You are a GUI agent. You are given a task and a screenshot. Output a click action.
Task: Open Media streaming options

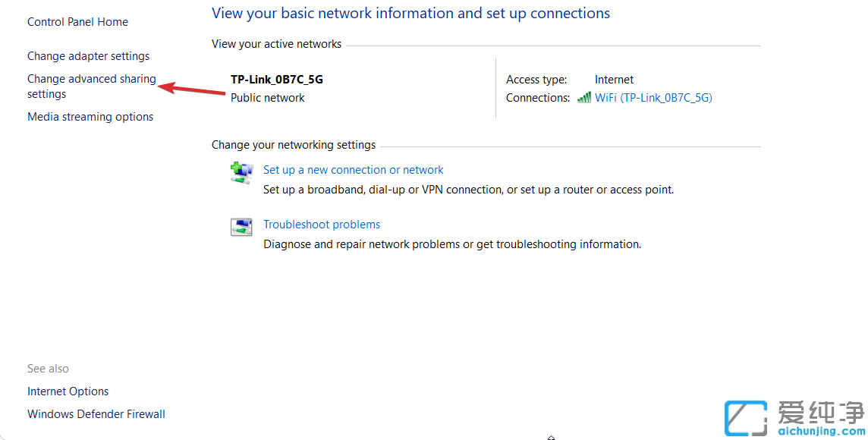click(x=90, y=117)
